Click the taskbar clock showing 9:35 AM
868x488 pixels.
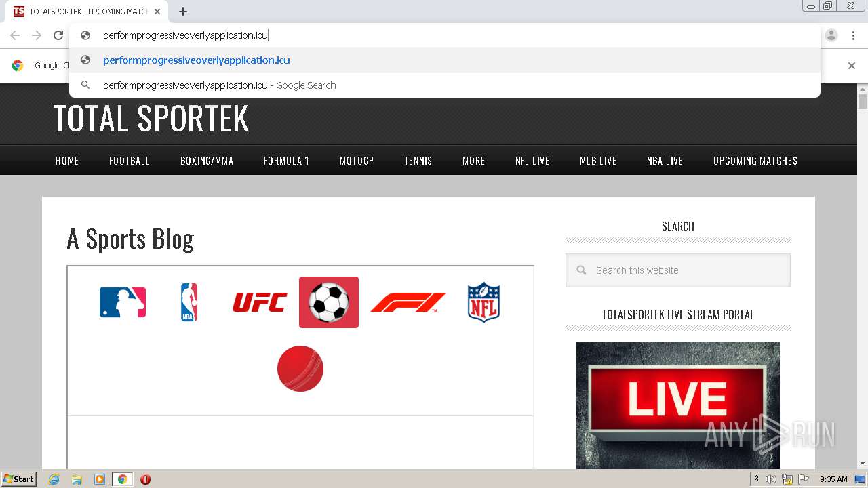[833, 479]
